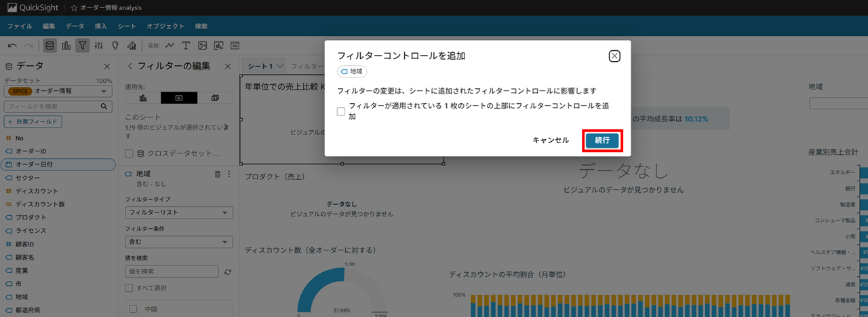Check the filter control add checkbox in dialog

341,111
